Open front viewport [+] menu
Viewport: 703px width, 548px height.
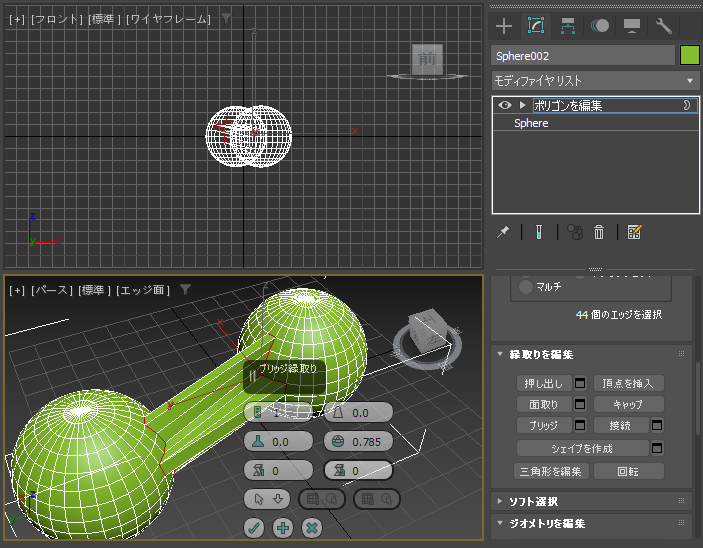click(x=17, y=19)
